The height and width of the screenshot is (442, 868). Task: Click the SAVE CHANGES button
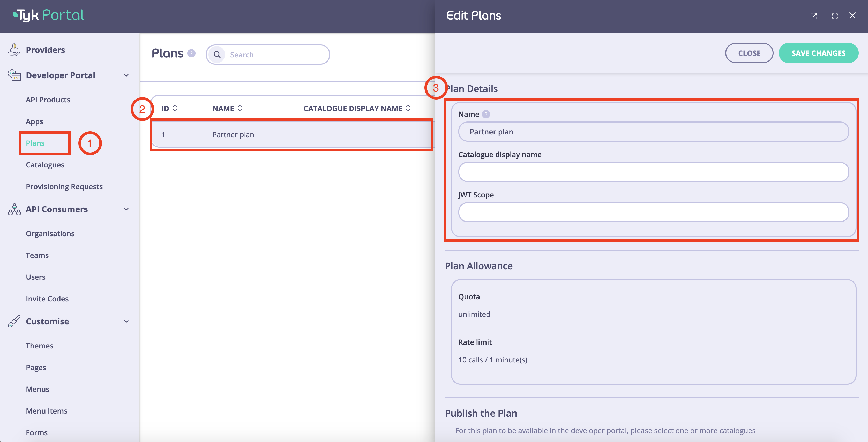818,53
